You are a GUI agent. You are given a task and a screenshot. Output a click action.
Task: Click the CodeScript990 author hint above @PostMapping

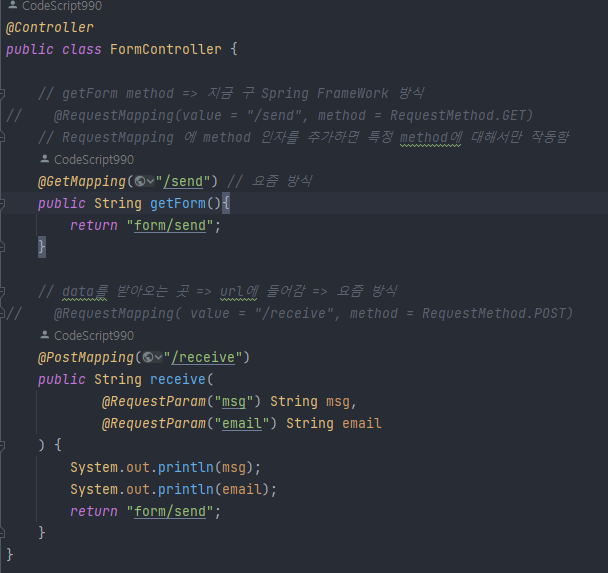point(87,335)
